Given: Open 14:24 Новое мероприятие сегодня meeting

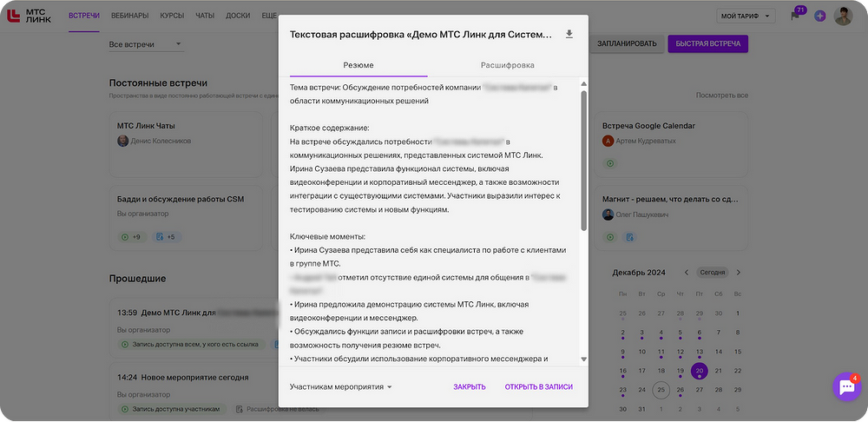Looking at the screenshot, I should tap(182, 378).
